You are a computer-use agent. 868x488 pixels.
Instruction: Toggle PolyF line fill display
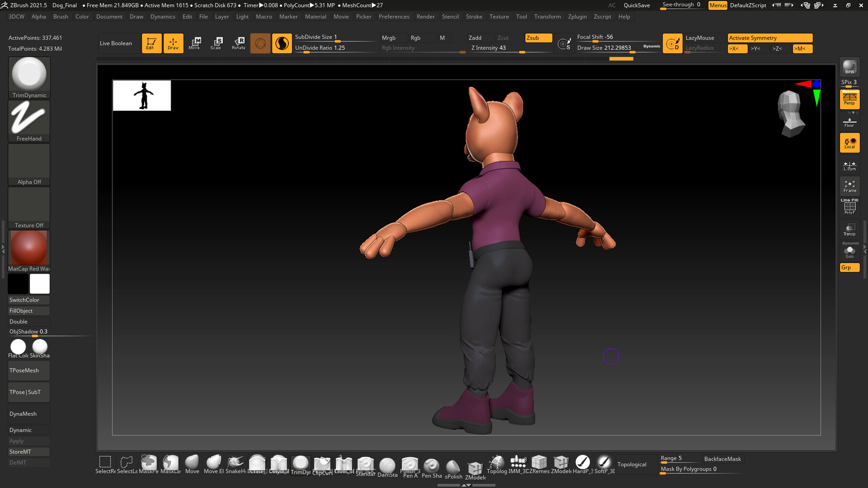[x=849, y=208]
